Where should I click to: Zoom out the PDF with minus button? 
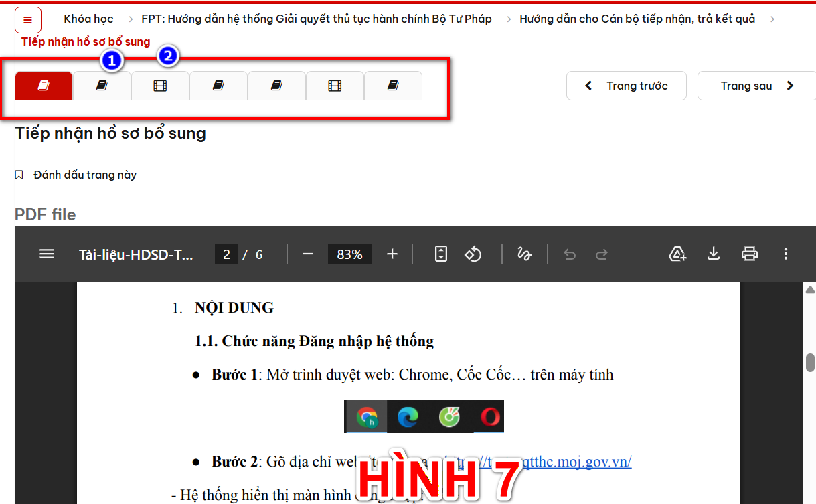tap(308, 254)
